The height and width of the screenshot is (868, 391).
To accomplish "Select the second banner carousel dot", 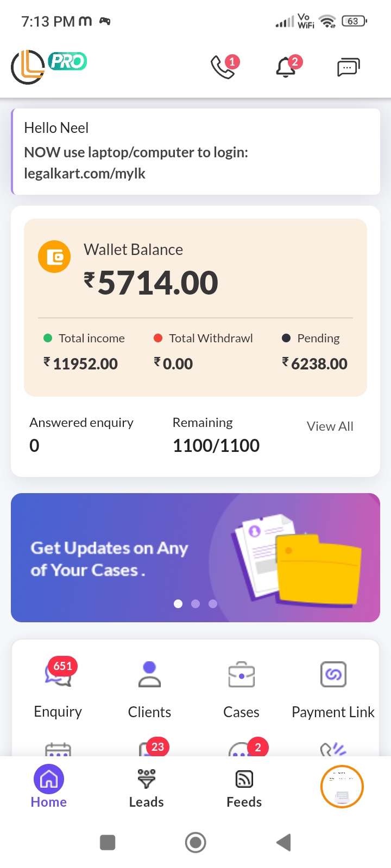I will 195,604.
